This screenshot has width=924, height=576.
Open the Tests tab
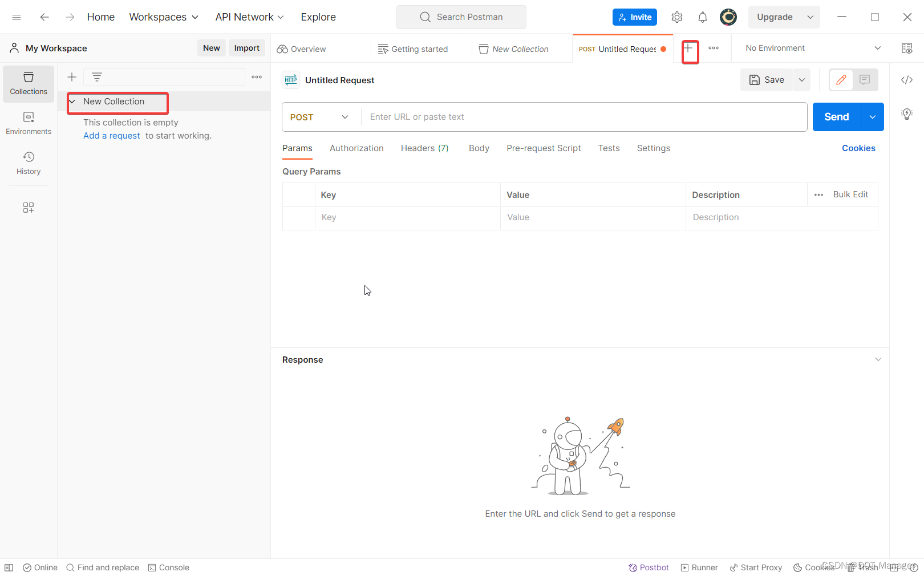(x=609, y=148)
